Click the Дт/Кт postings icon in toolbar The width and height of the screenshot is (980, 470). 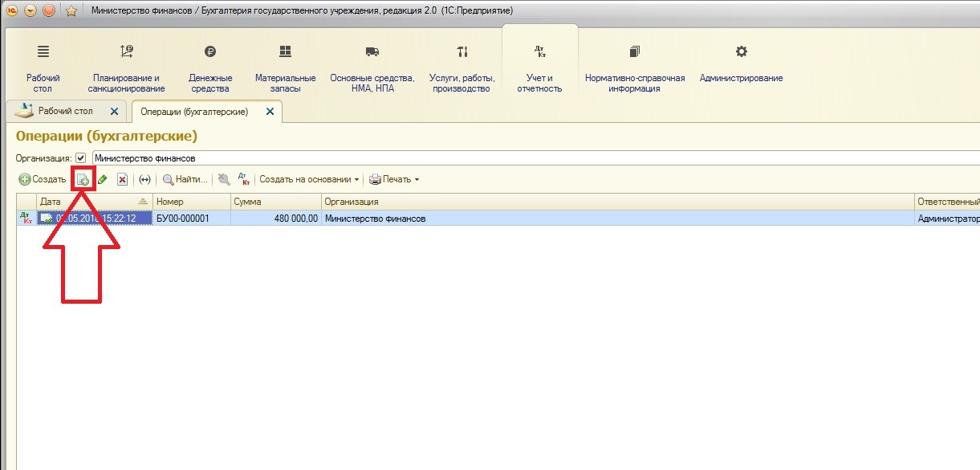click(x=245, y=179)
